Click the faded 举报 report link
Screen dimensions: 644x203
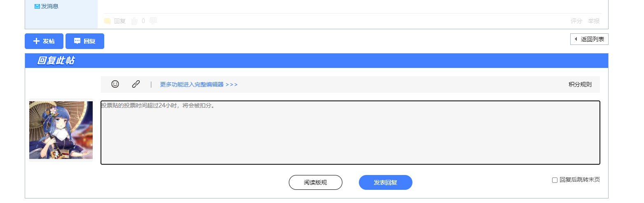click(x=594, y=21)
